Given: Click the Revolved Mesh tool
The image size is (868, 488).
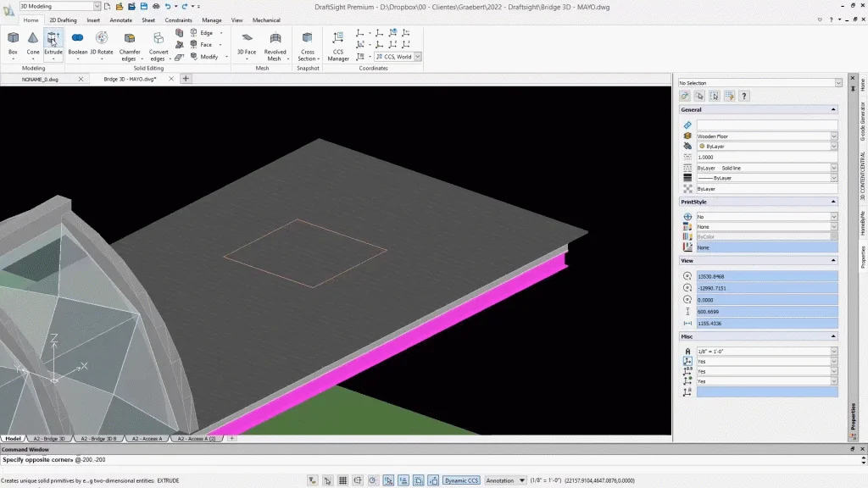Looking at the screenshot, I should pos(275,43).
